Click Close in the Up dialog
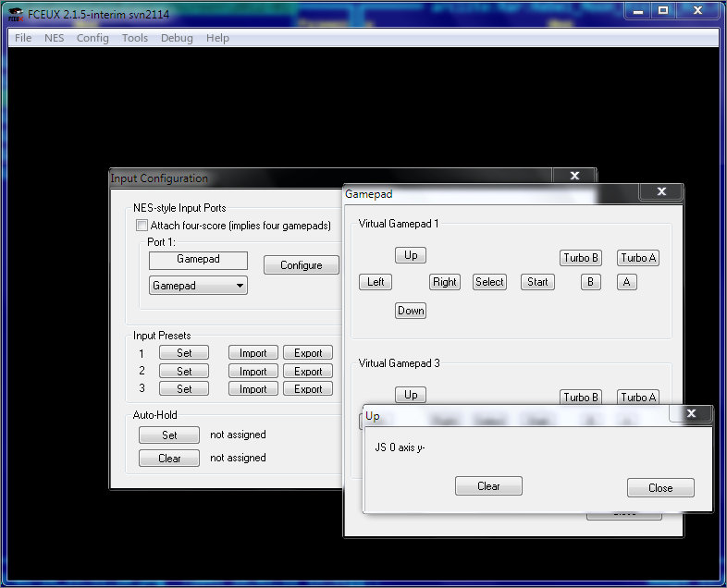This screenshot has height=588, width=727. tap(660, 488)
